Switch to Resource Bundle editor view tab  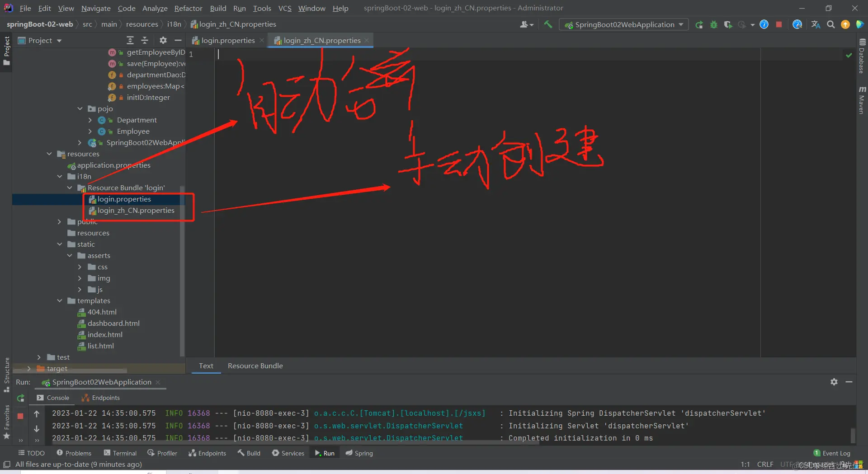coord(255,366)
